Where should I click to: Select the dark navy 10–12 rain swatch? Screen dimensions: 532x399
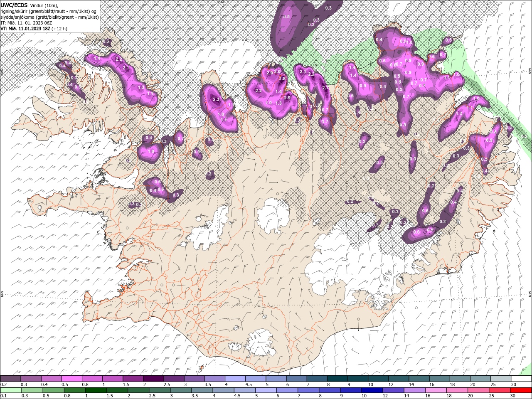(x=373, y=390)
